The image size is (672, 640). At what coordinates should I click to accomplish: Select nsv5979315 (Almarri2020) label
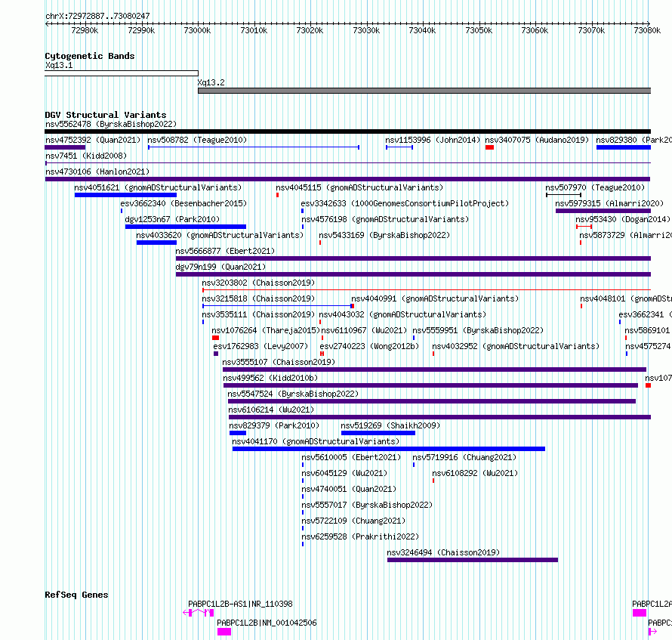click(609, 204)
